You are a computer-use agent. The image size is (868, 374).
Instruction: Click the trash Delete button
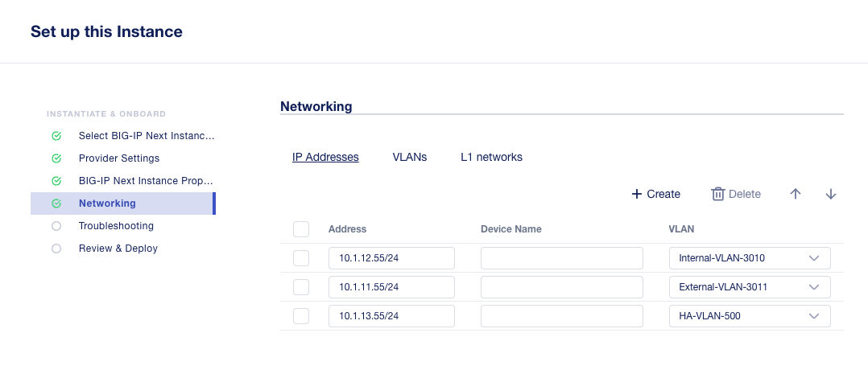736,194
